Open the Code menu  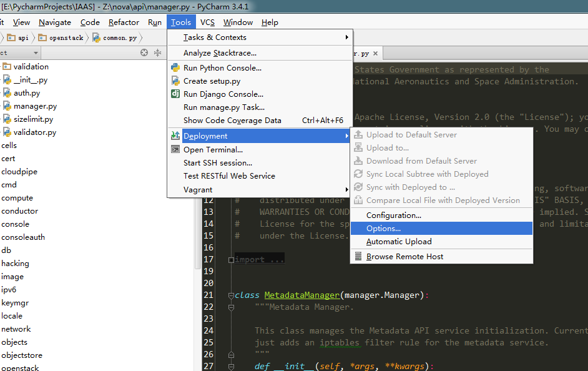(90, 22)
